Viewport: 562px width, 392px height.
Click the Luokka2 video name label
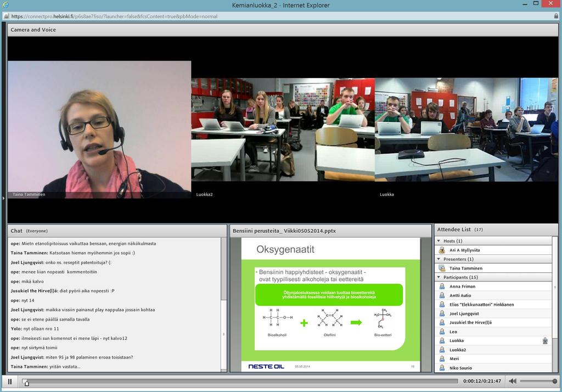tap(204, 194)
